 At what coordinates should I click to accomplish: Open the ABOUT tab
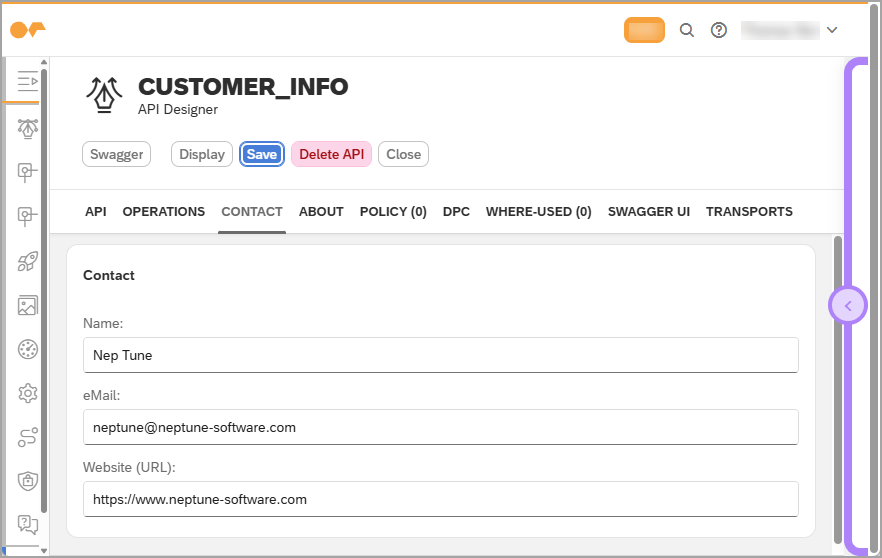[321, 212]
